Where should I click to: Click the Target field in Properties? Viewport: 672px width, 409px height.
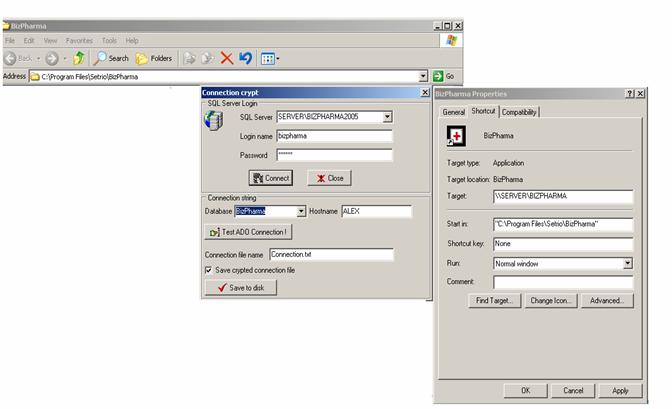[563, 196]
